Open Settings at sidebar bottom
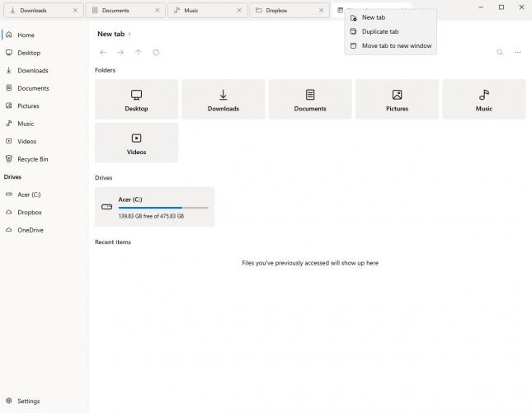The image size is (532, 413). coord(44,401)
